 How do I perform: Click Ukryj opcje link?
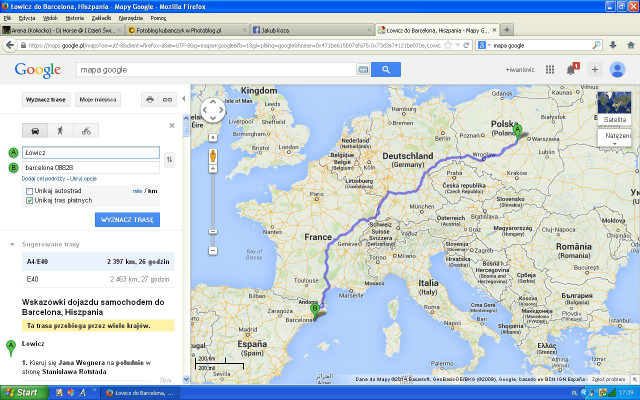coord(83,179)
